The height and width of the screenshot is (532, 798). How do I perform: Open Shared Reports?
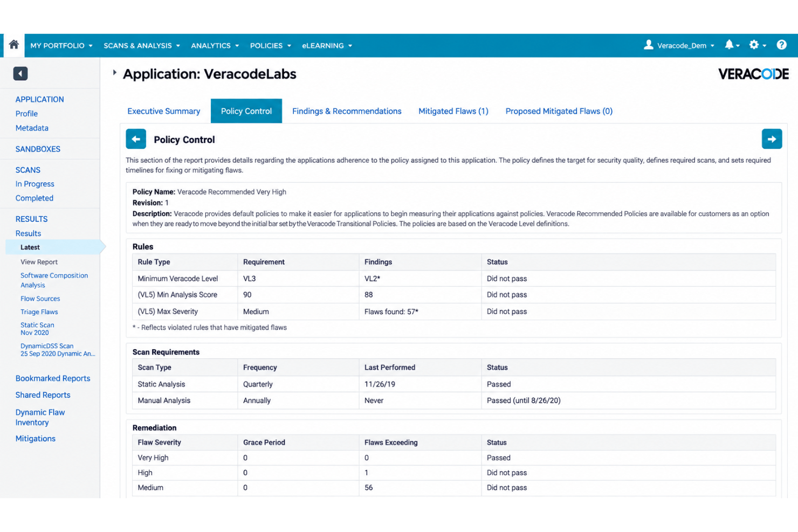pyautogui.click(x=43, y=395)
